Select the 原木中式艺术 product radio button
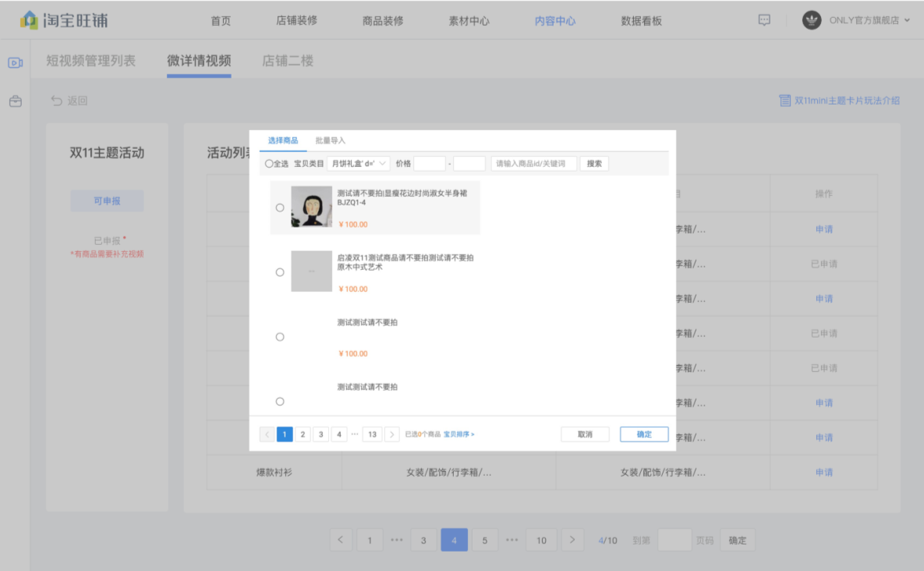Screen dimensions: 924x571 pyautogui.click(x=280, y=272)
